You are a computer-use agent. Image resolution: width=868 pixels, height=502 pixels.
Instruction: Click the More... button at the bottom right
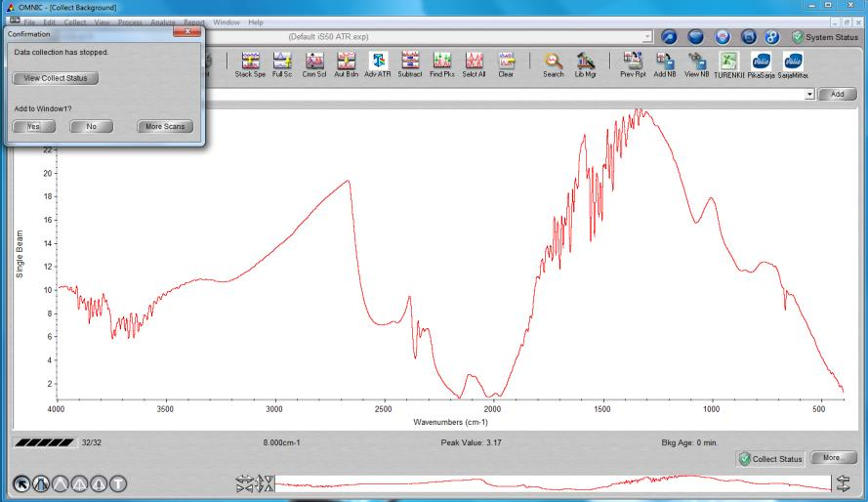coord(833,458)
